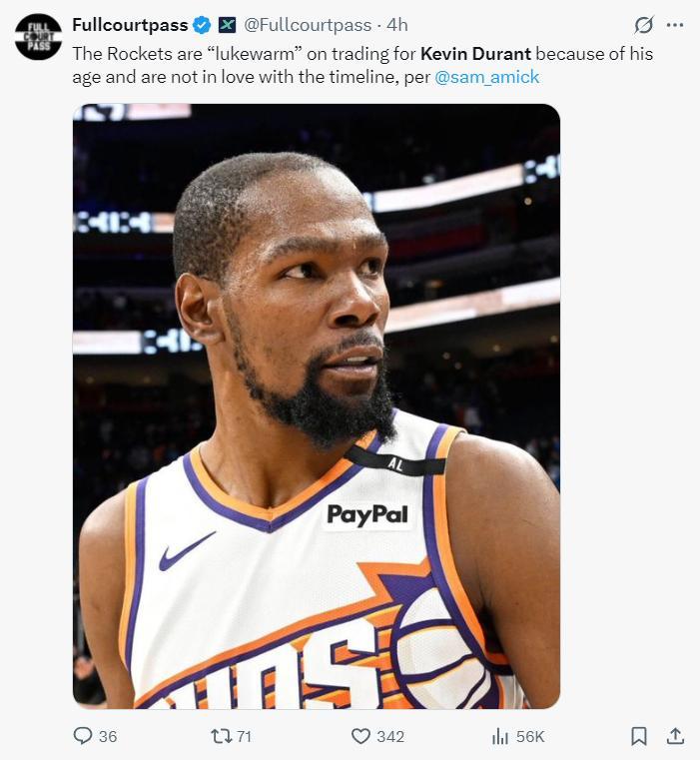700x760 pixels.
Task: Open the Fullcourtpass profile avatar
Action: (x=38, y=37)
